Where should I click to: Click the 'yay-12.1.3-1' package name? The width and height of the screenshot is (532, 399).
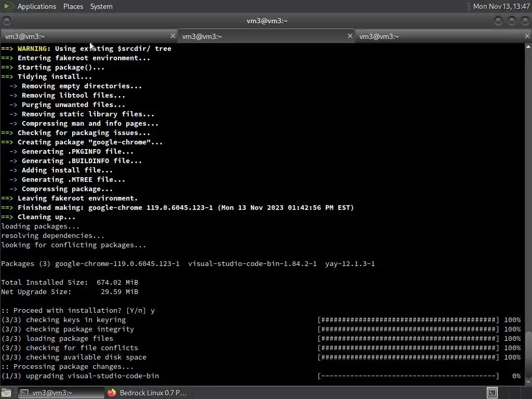coord(350,263)
